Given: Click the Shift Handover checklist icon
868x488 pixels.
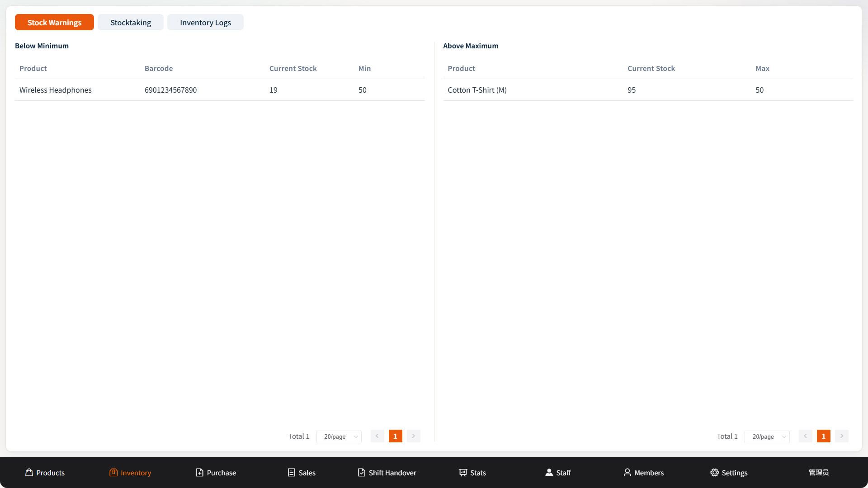Looking at the screenshot, I should coord(362,473).
